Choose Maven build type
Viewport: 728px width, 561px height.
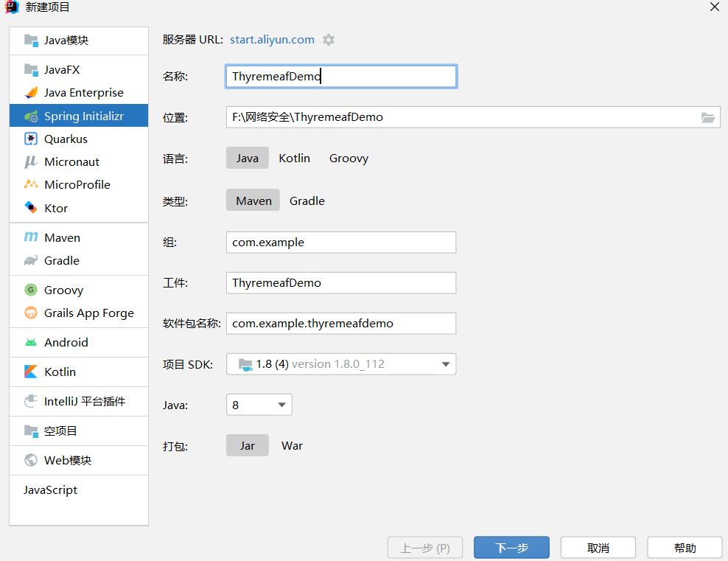(x=253, y=201)
